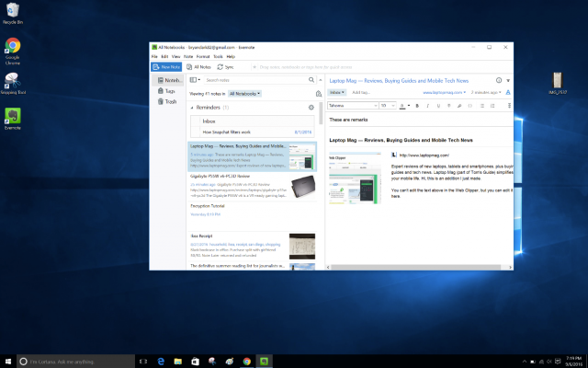
Task: Open the All Notebooks filter dropdown
Action: 244,94
